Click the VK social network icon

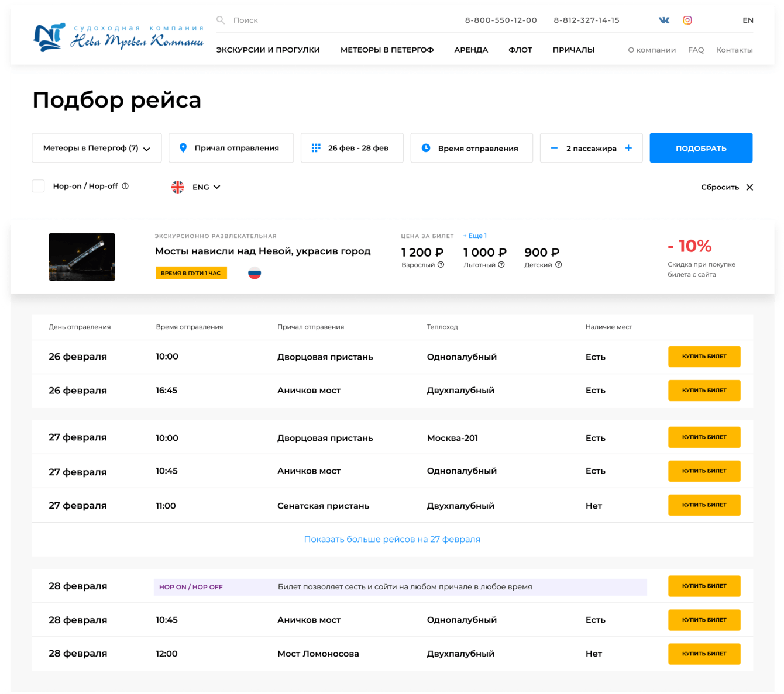coord(664,20)
